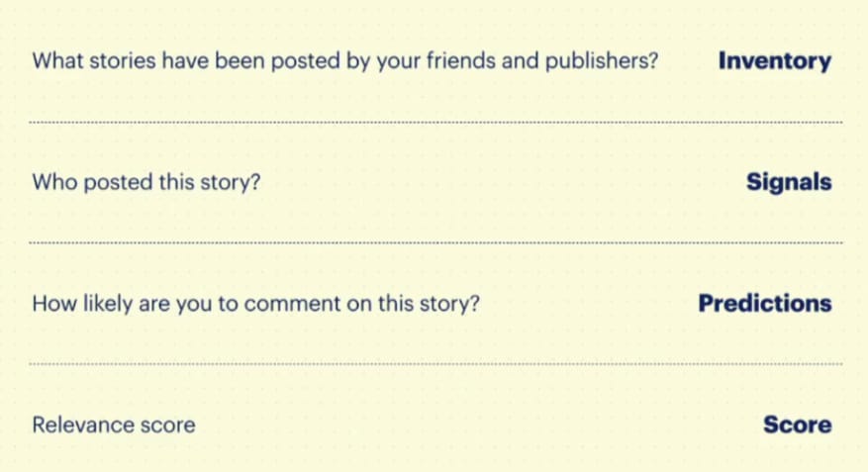
Task: Open the Predictions label
Action: coord(764,304)
